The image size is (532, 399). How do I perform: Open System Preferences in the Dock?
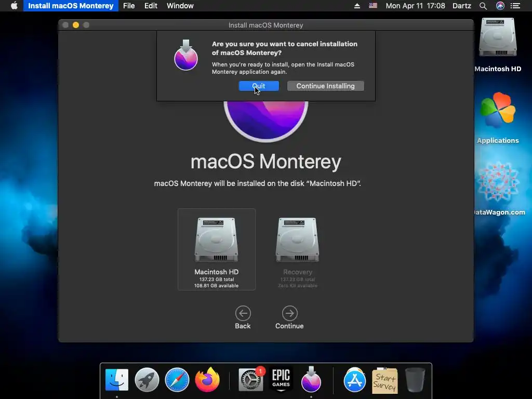(251, 380)
